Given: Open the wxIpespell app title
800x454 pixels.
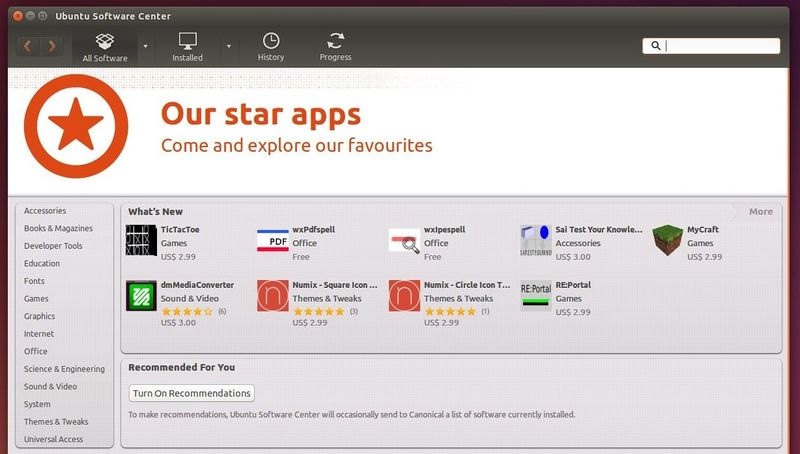Looking at the screenshot, I should (444, 230).
